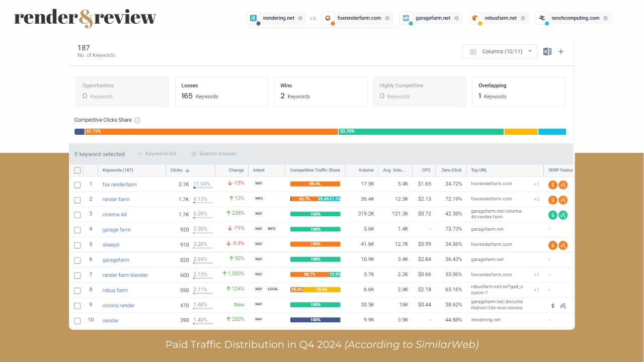The height and width of the screenshot is (362, 644).
Task: Click the traffic share bar for render farm
Action: [x=315, y=199]
